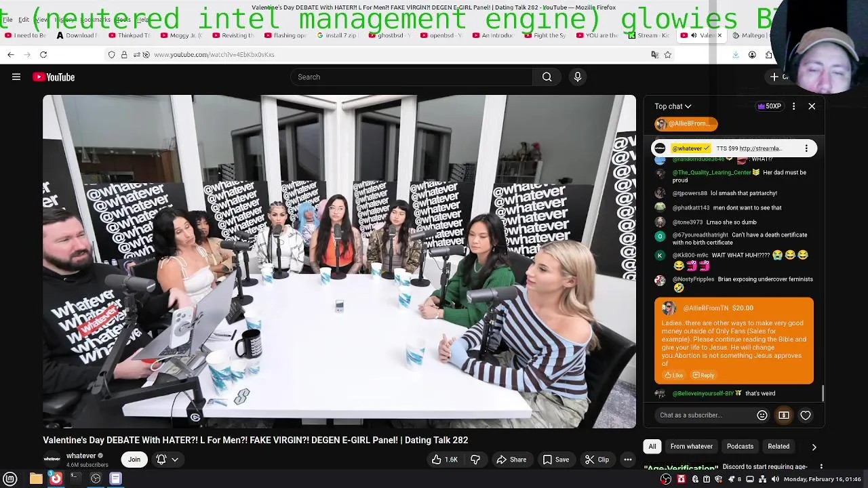
Task: Reply to AllieBFromTN's Super Chat
Action: [x=703, y=375]
